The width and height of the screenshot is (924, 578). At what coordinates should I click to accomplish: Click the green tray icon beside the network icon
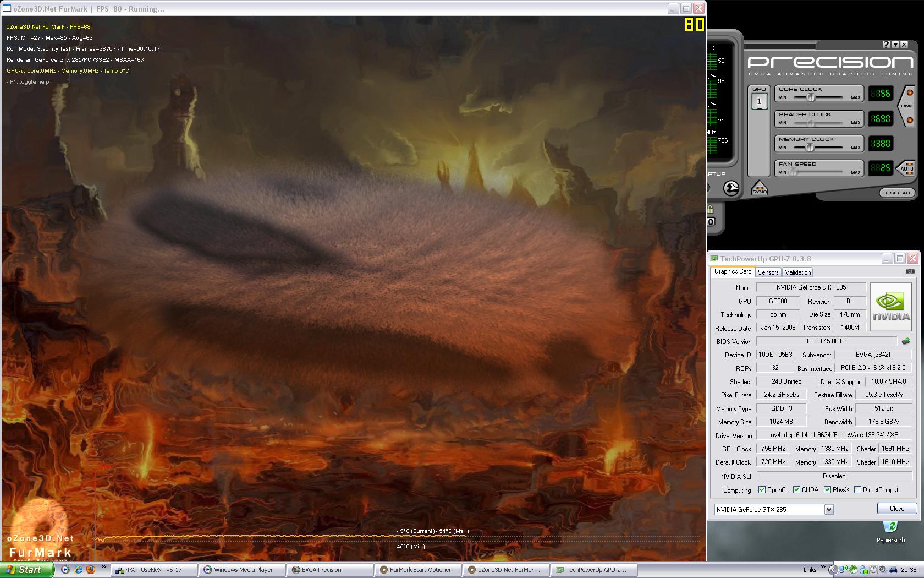(853, 570)
